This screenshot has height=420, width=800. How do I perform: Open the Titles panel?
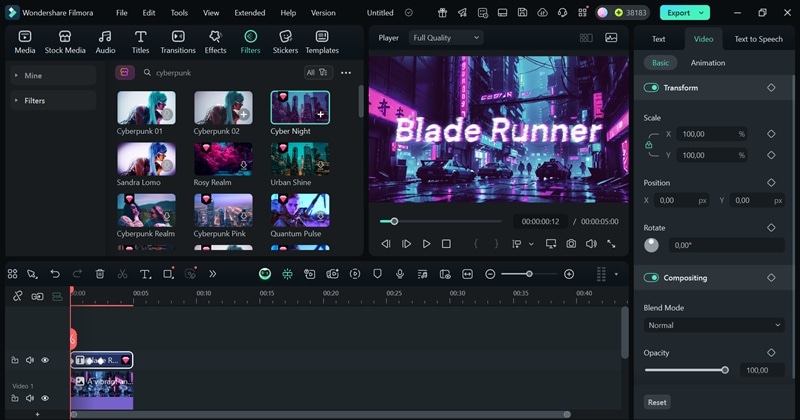tap(140, 42)
